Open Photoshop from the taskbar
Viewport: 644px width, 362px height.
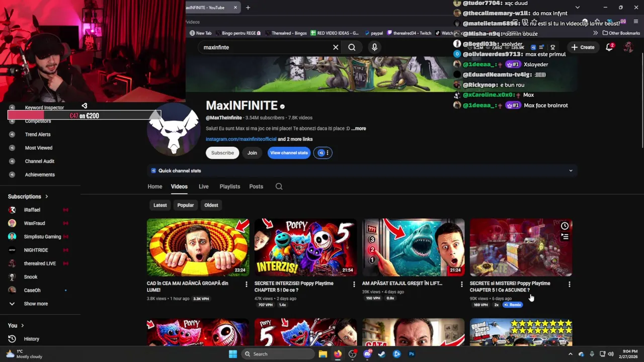click(x=412, y=354)
